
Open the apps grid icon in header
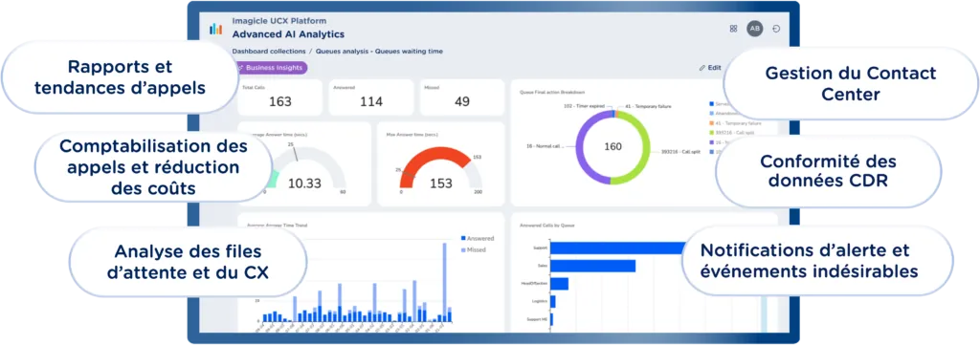pos(733,29)
